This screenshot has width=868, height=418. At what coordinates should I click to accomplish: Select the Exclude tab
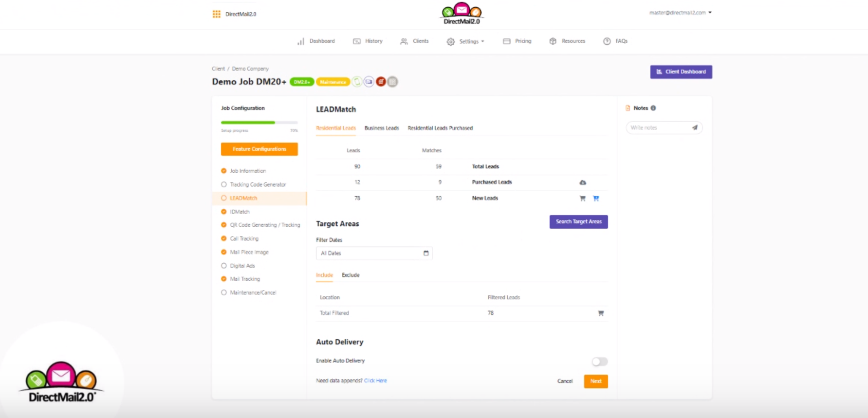pyautogui.click(x=351, y=275)
